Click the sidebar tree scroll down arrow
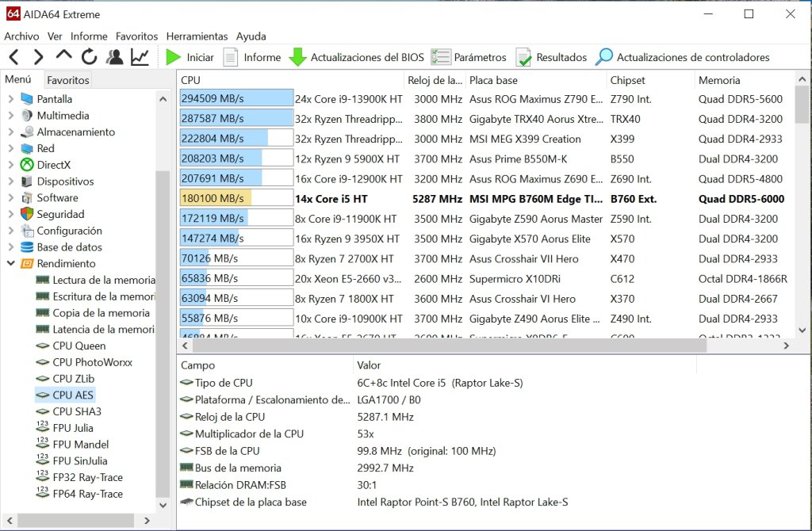 [x=163, y=505]
